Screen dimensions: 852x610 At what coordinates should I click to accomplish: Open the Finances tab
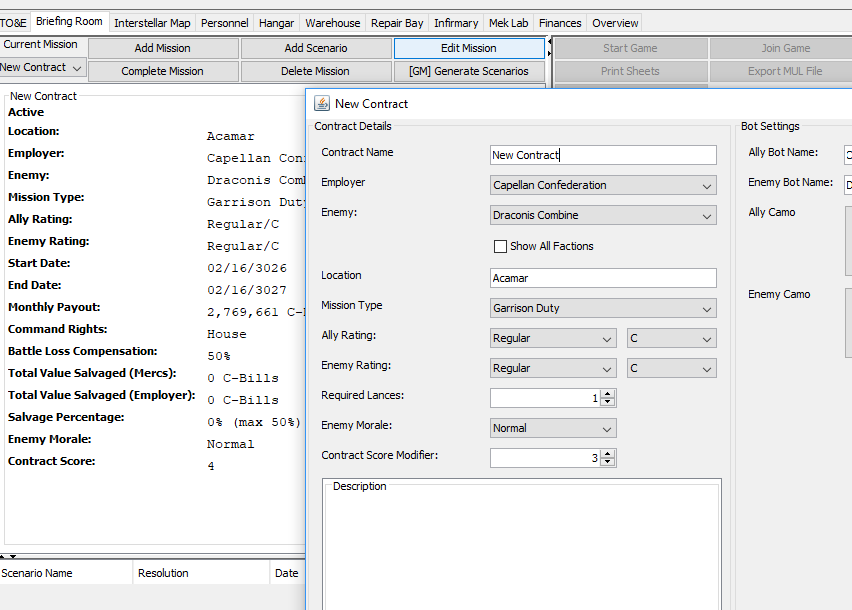(x=560, y=23)
